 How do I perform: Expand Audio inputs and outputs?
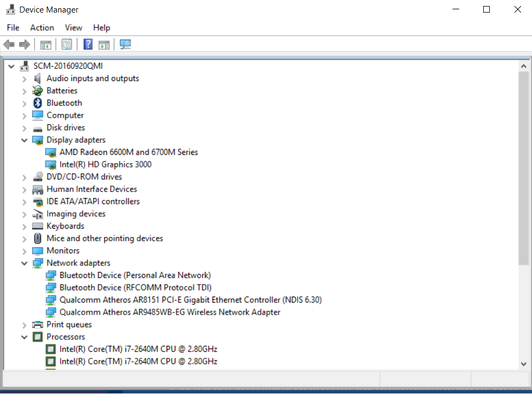coord(24,79)
